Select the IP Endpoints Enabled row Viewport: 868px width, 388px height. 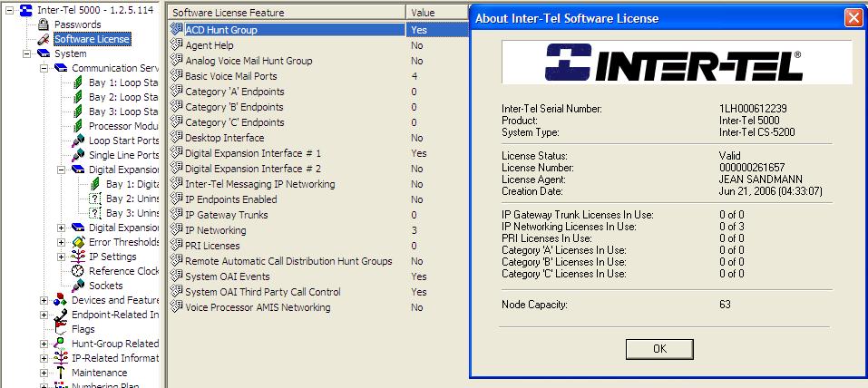point(318,199)
